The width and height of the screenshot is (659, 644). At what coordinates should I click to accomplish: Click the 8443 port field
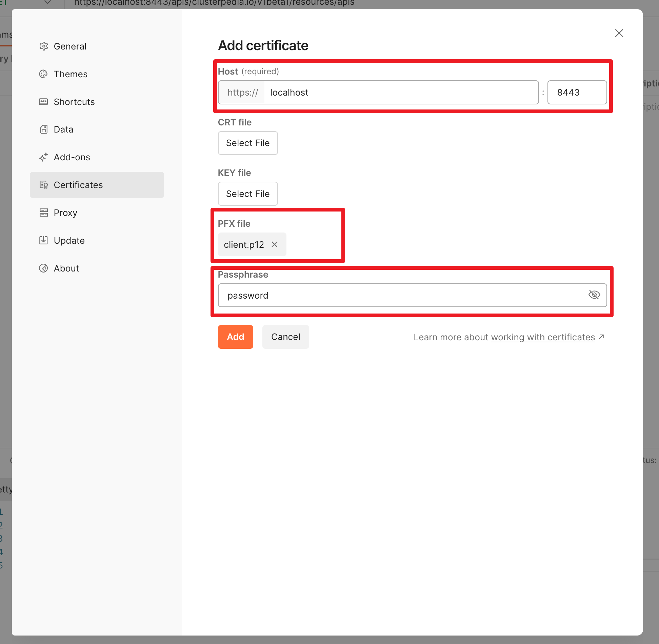[x=577, y=93]
